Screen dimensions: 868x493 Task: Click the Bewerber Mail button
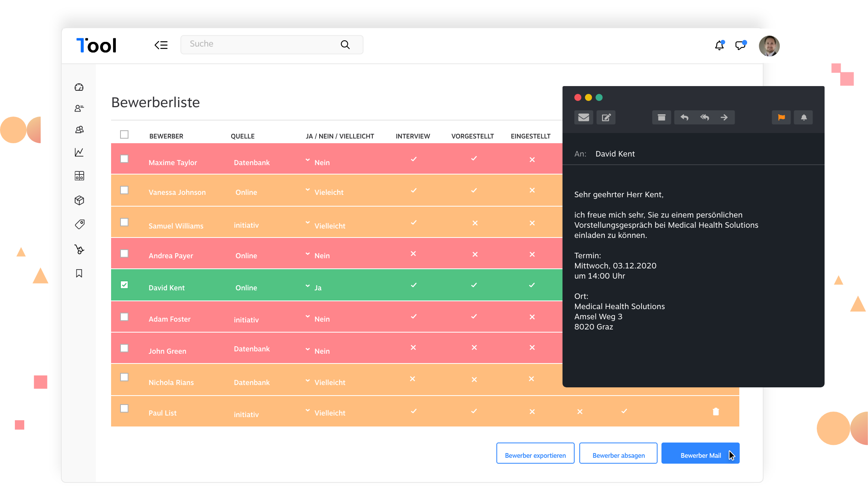coord(700,453)
